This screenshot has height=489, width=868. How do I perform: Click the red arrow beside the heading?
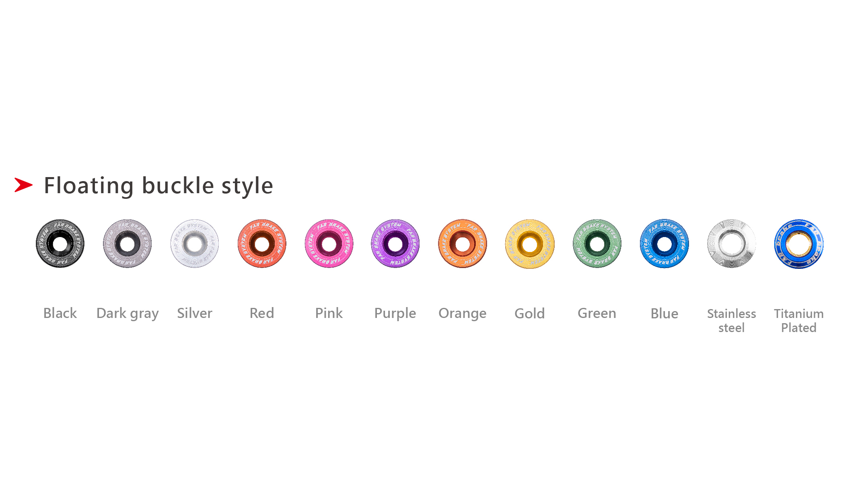[23, 185]
